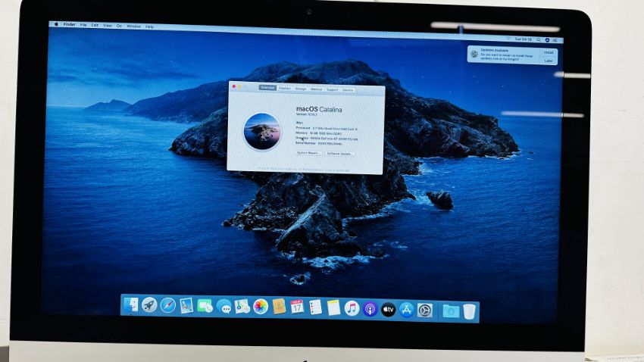Open the Help menu
The height and width of the screenshot is (362, 644).
(150, 27)
